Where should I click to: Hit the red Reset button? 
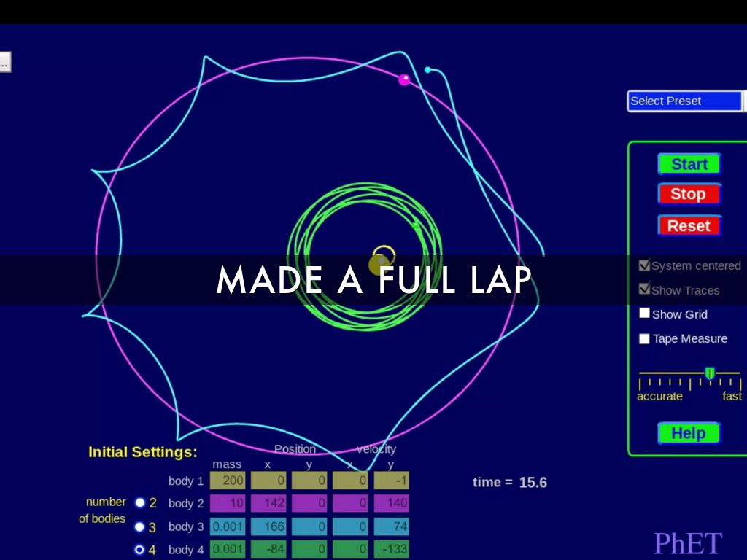click(689, 226)
